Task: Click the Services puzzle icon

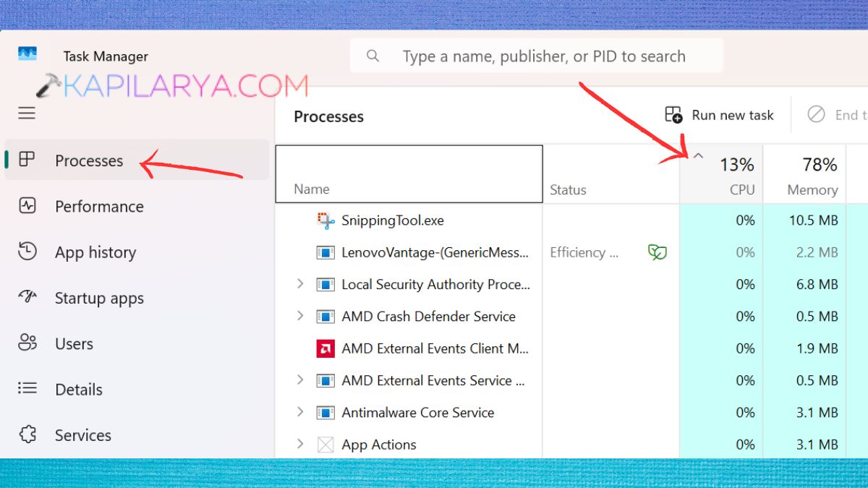Action: click(x=27, y=435)
